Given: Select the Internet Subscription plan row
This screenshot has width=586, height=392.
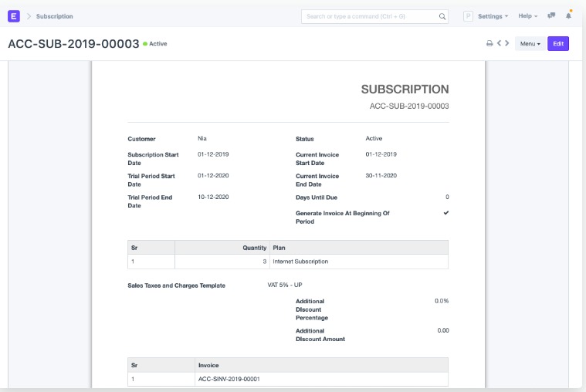Looking at the screenshot, I should click(300, 262).
